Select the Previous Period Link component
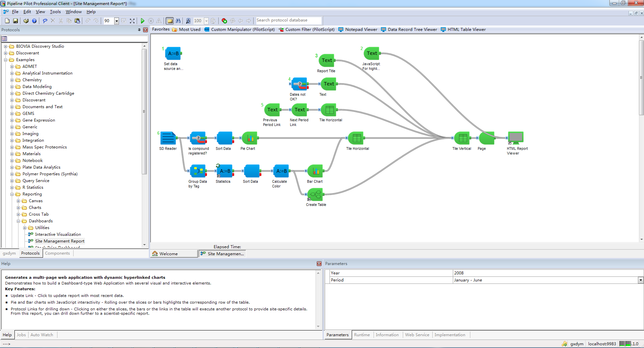 (272, 110)
